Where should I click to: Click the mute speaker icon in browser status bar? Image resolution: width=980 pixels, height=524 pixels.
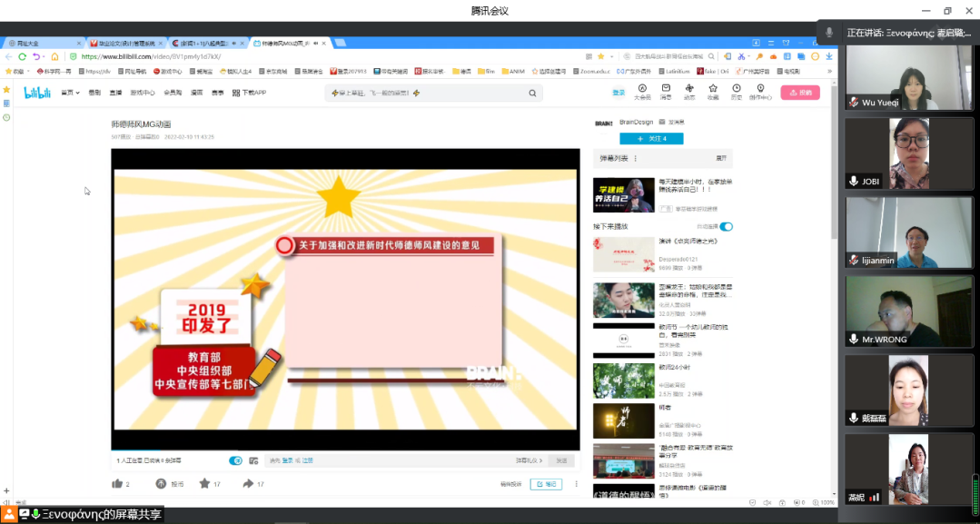767,502
